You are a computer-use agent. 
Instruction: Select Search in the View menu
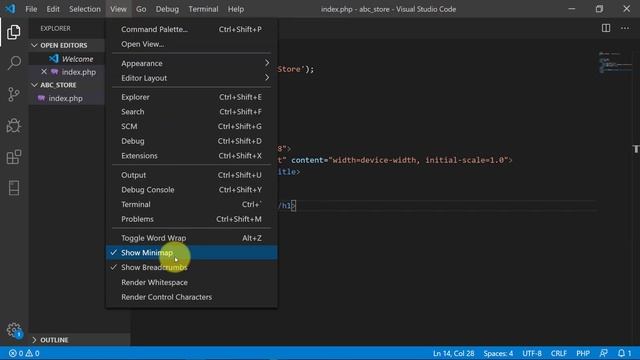191,112
